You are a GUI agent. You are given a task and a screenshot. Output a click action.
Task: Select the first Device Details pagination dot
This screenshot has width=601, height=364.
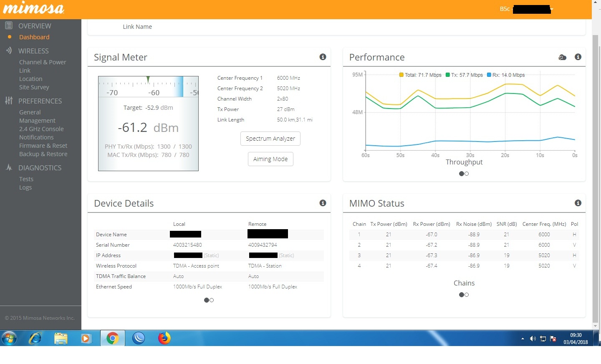tap(206, 300)
